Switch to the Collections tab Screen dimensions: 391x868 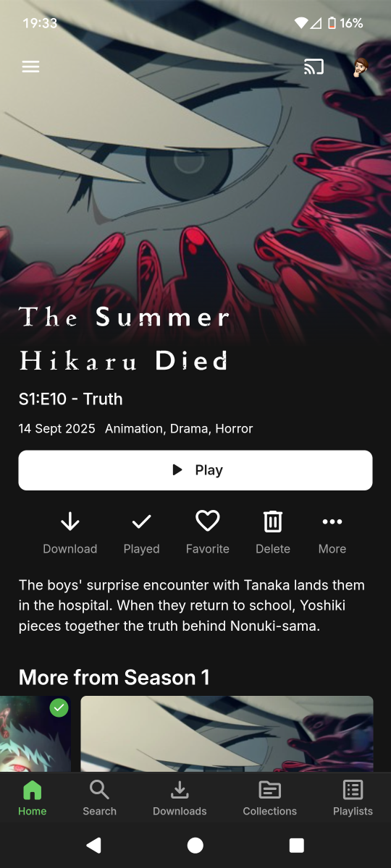pos(270,799)
